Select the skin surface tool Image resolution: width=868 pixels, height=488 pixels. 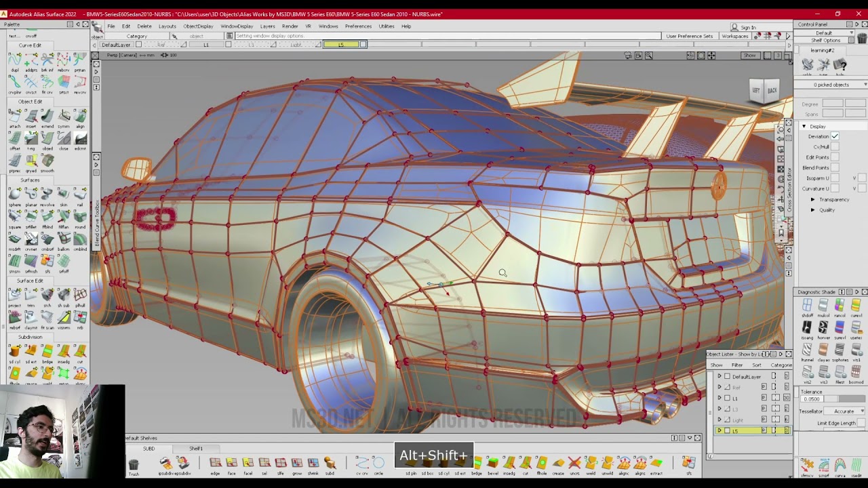pos(64,195)
